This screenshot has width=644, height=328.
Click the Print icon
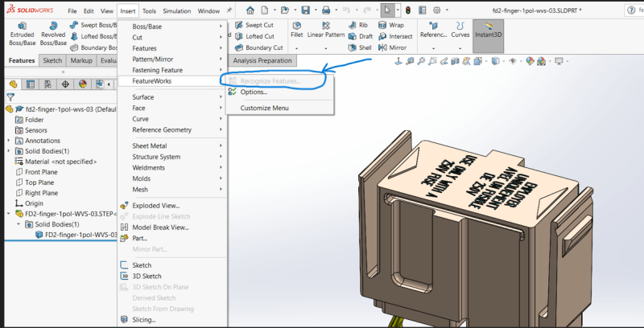pos(326,10)
